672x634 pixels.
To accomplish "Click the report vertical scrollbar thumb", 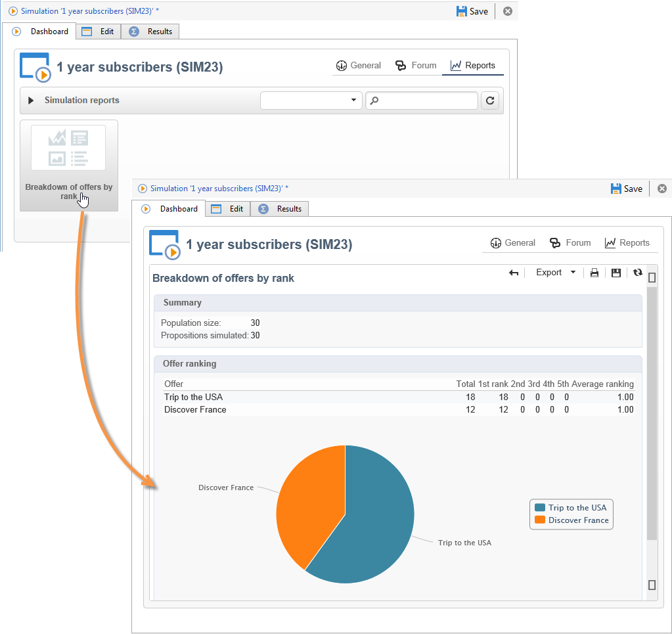I will (x=652, y=414).
